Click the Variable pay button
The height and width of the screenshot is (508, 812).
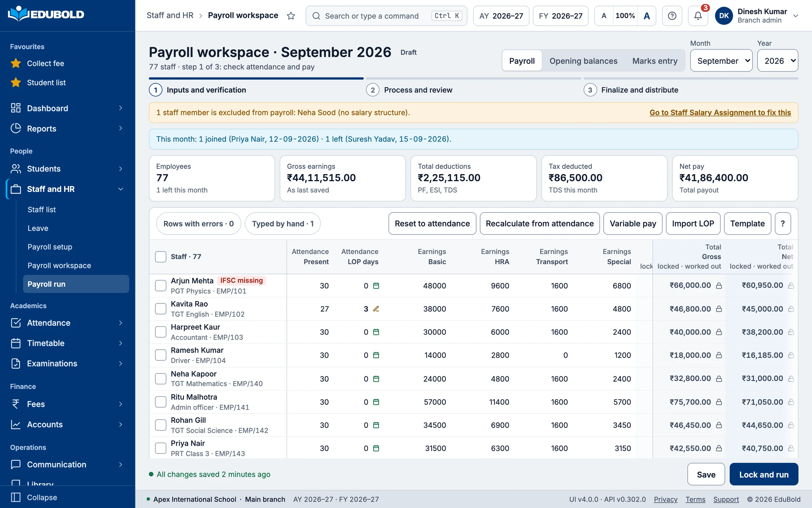click(x=633, y=224)
